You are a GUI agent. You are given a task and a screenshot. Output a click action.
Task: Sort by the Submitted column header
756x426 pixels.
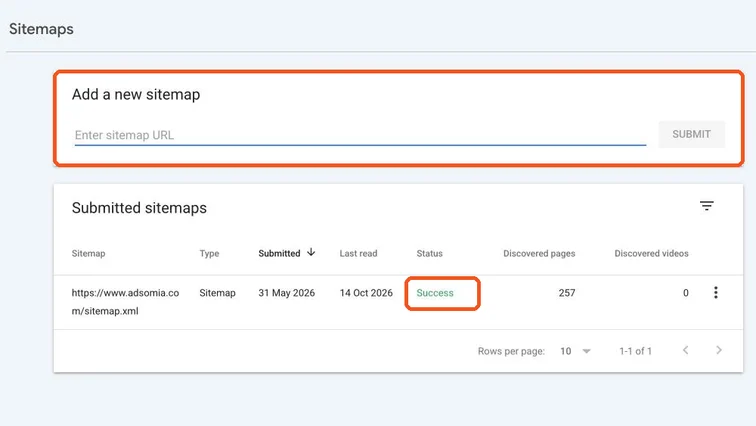(x=279, y=253)
